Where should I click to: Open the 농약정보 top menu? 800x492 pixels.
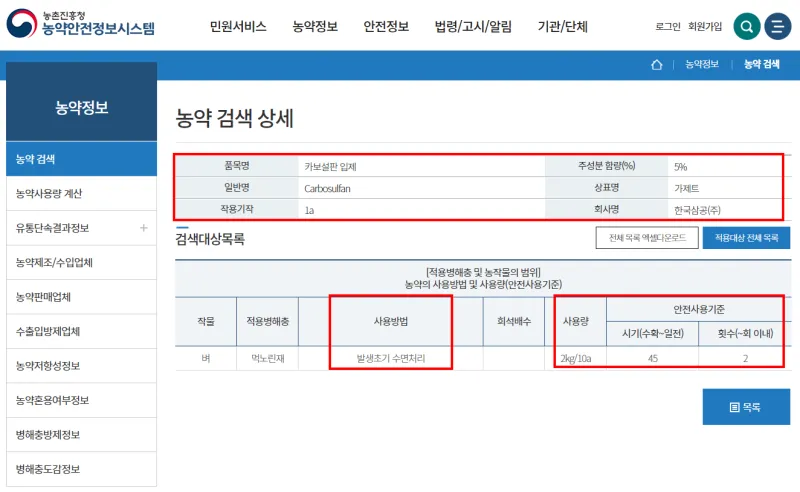[315, 27]
